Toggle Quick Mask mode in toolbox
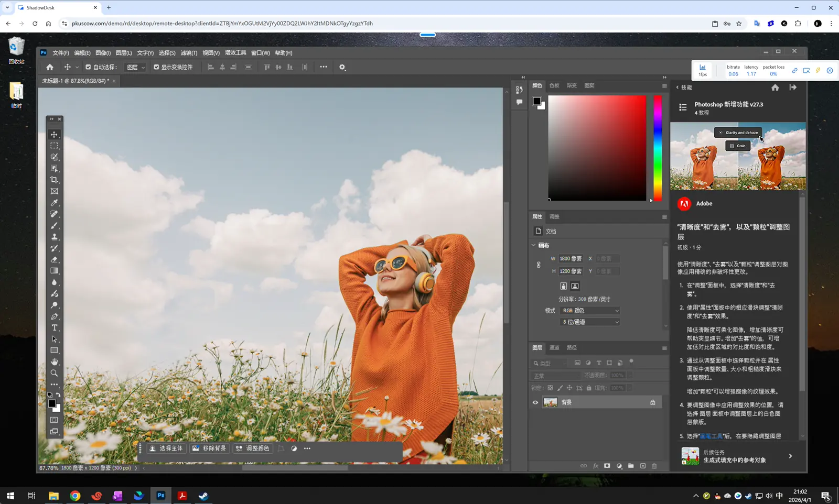The height and width of the screenshot is (504, 839). coord(54,420)
